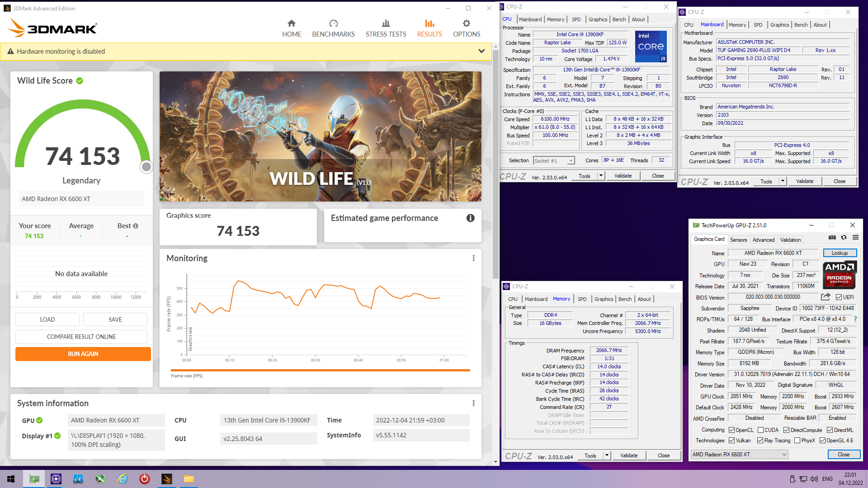
Task: Open the GPU-Z hamburger menu
Action: tap(855, 238)
